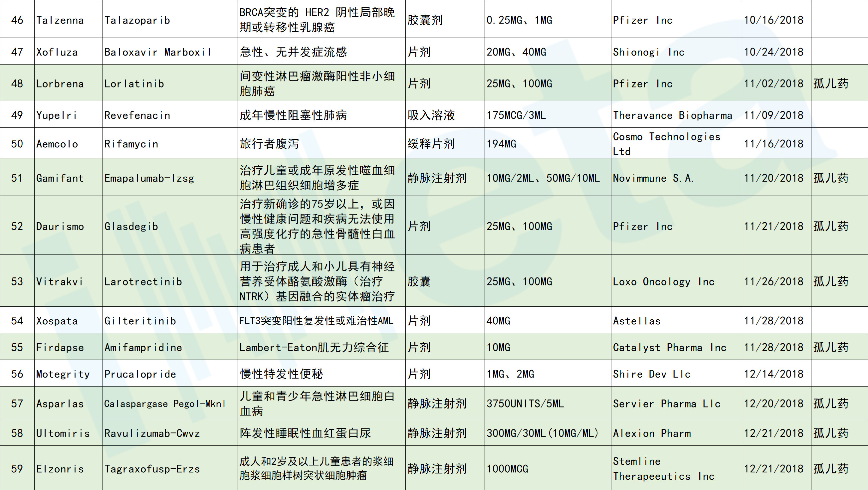This screenshot has width=868, height=490.
Task: Select the Motegrity cell
Action: pos(69,373)
